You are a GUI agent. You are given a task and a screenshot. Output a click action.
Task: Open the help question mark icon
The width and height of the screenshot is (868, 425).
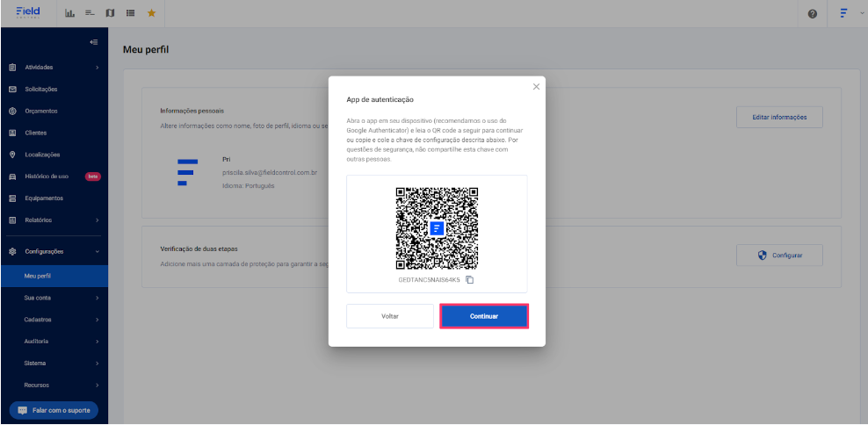click(813, 14)
